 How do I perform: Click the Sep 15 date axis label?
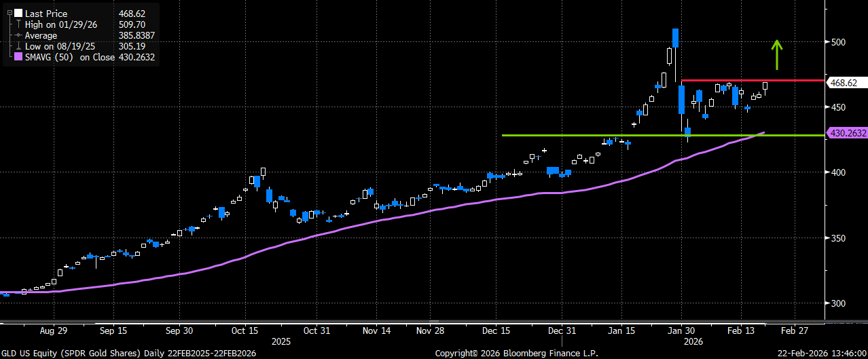[x=112, y=331]
